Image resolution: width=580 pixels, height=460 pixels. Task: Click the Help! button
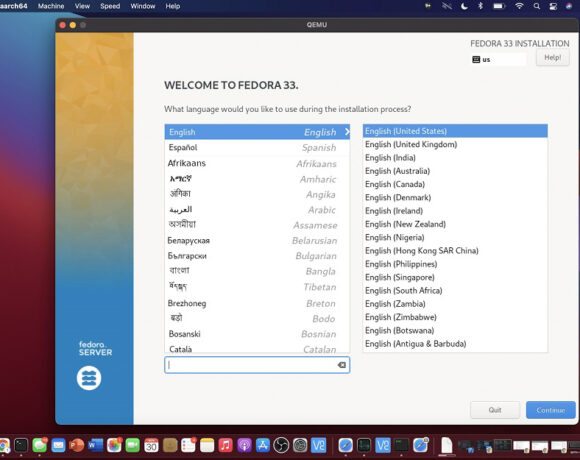coord(553,57)
